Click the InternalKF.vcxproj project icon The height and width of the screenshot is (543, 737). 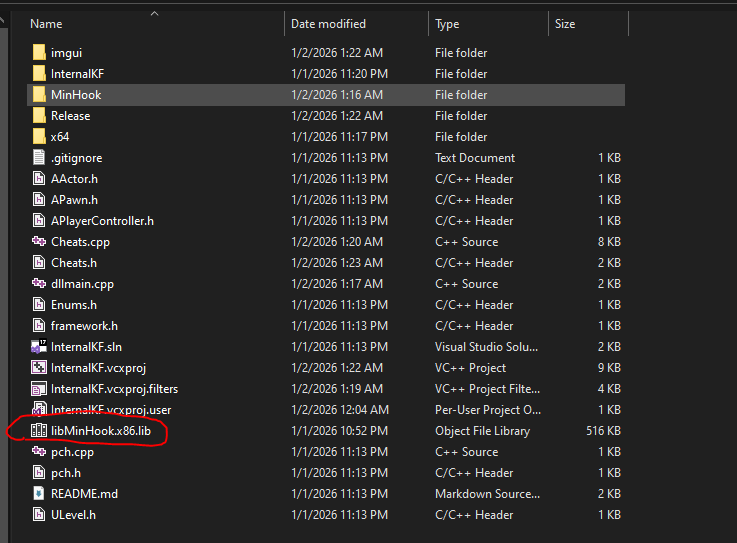[39, 368]
